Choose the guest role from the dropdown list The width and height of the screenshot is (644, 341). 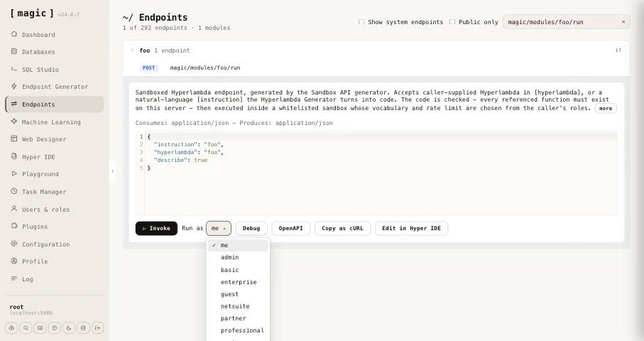point(238,294)
